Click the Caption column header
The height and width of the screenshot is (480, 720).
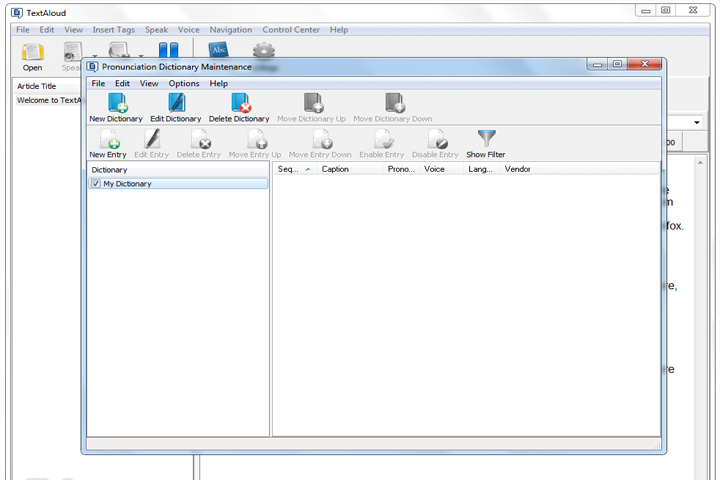coord(350,169)
